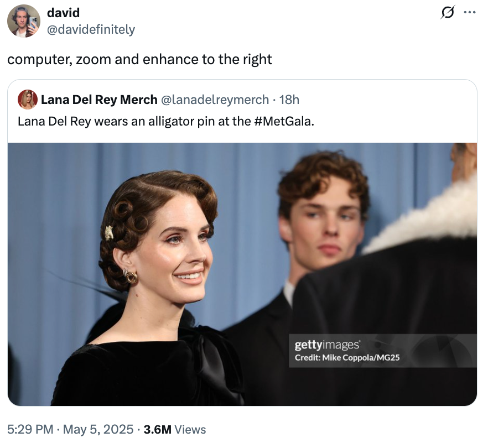
Task: View the 3.6M Views count
Action: coord(174,429)
